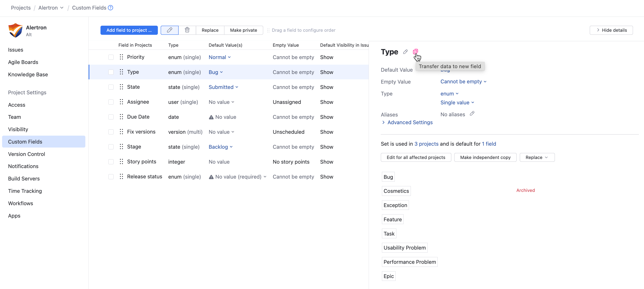Open the 3 projects link
The height and width of the screenshot is (289, 644).
click(426, 144)
